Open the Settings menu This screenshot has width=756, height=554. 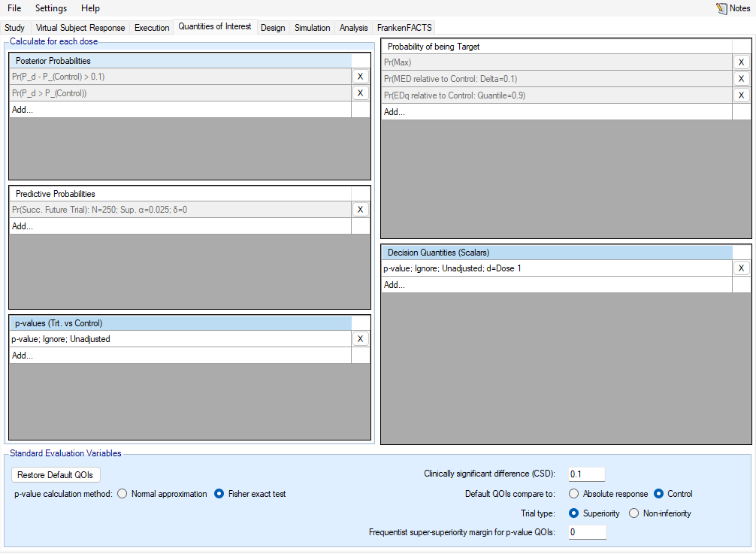click(x=51, y=8)
